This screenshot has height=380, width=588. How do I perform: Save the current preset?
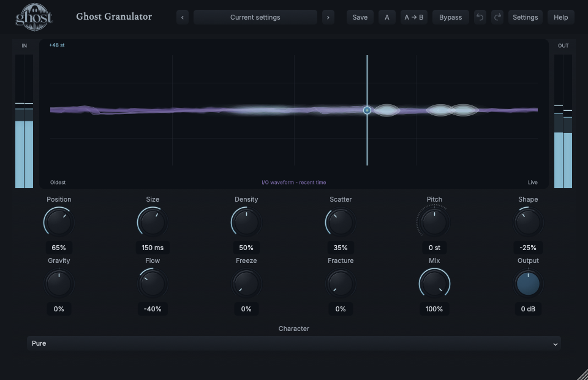point(360,17)
